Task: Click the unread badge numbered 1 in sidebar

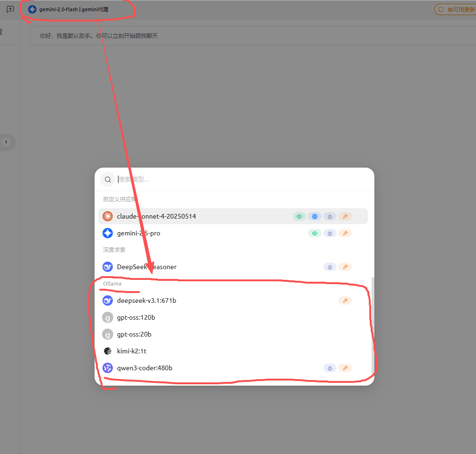Action: tap(6, 142)
